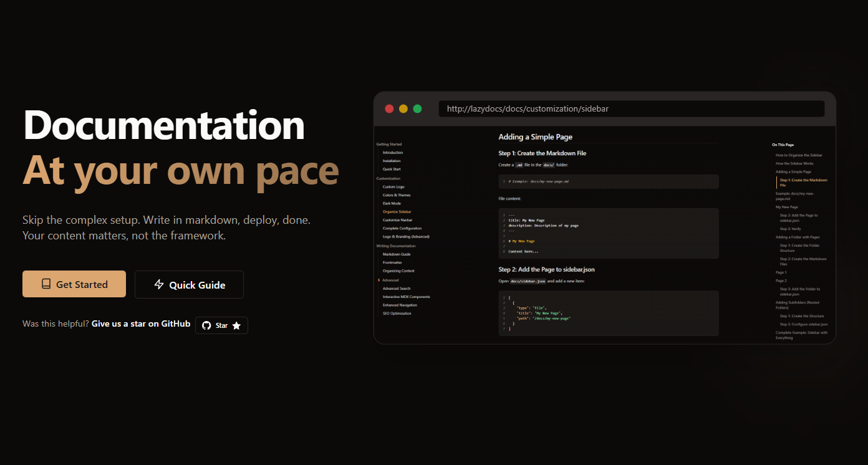Select the highlighted Organize Sidebar entry
868x465 pixels.
[397, 212]
